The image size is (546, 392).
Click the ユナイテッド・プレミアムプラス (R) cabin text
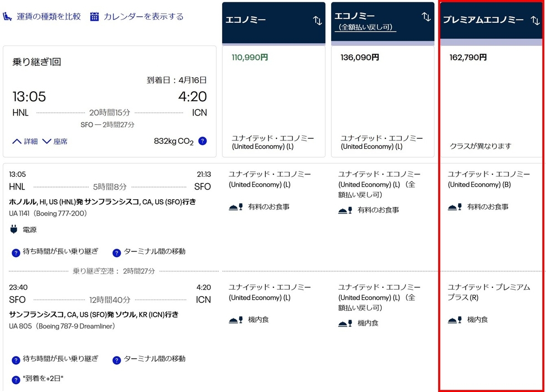pos(489,292)
